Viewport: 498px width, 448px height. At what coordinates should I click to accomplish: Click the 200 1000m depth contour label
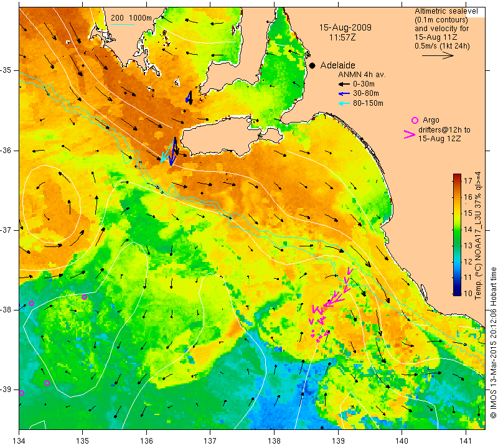131,18
